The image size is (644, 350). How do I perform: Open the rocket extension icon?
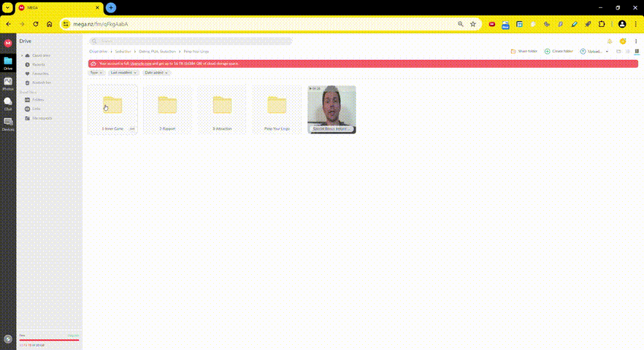588,24
